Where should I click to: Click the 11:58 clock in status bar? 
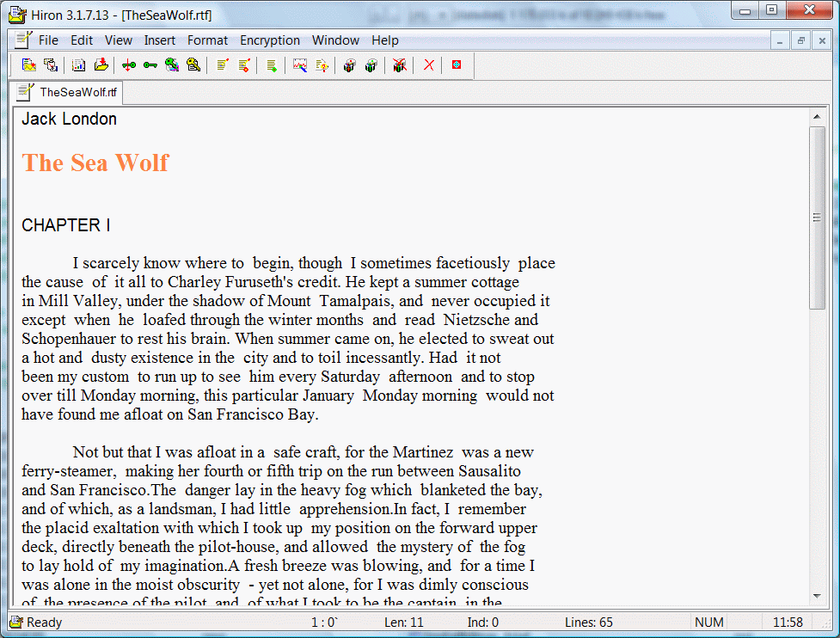pyautogui.click(x=788, y=622)
